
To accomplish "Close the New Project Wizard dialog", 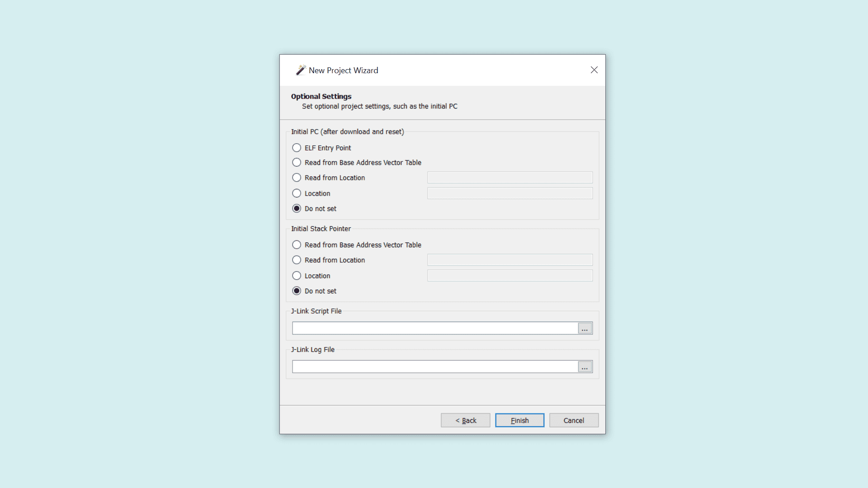I will (x=594, y=70).
